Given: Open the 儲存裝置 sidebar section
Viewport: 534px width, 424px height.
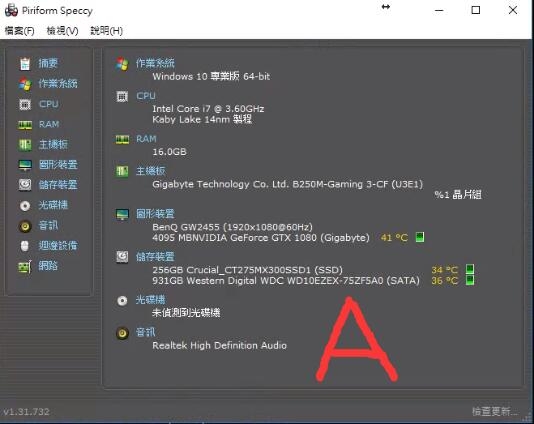Looking at the screenshot, I should tap(58, 185).
